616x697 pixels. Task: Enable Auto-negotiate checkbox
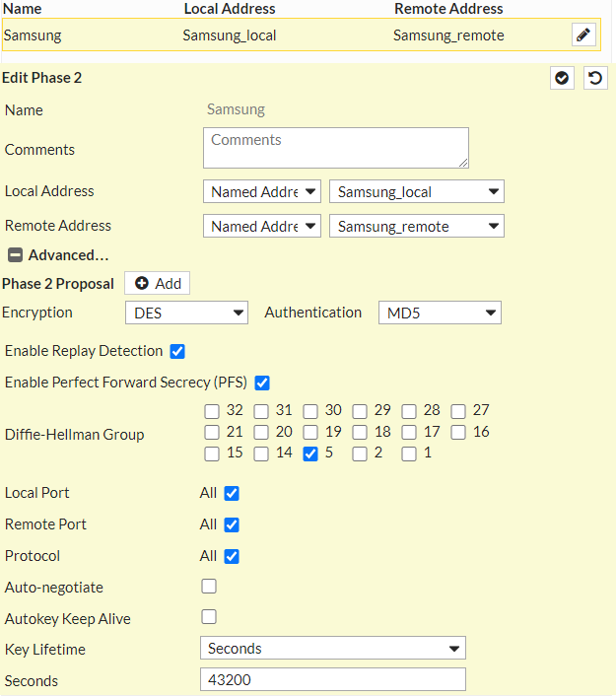pos(209,587)
